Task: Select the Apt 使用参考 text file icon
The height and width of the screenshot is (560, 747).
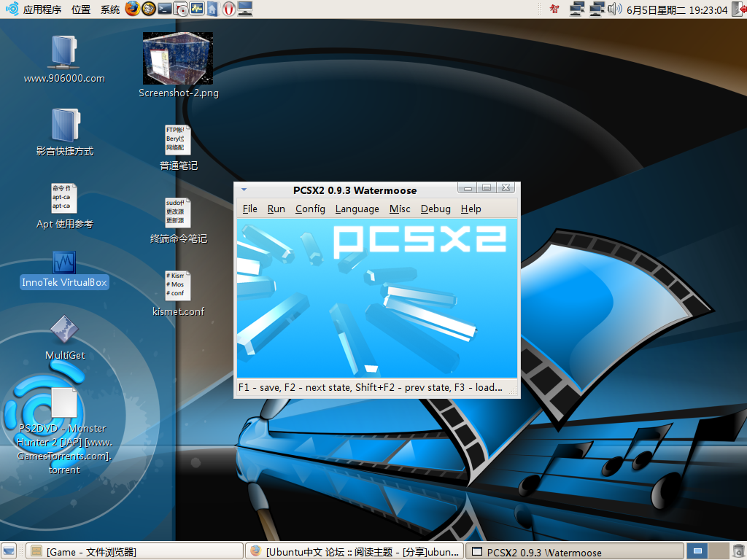Action: point(65,206)
